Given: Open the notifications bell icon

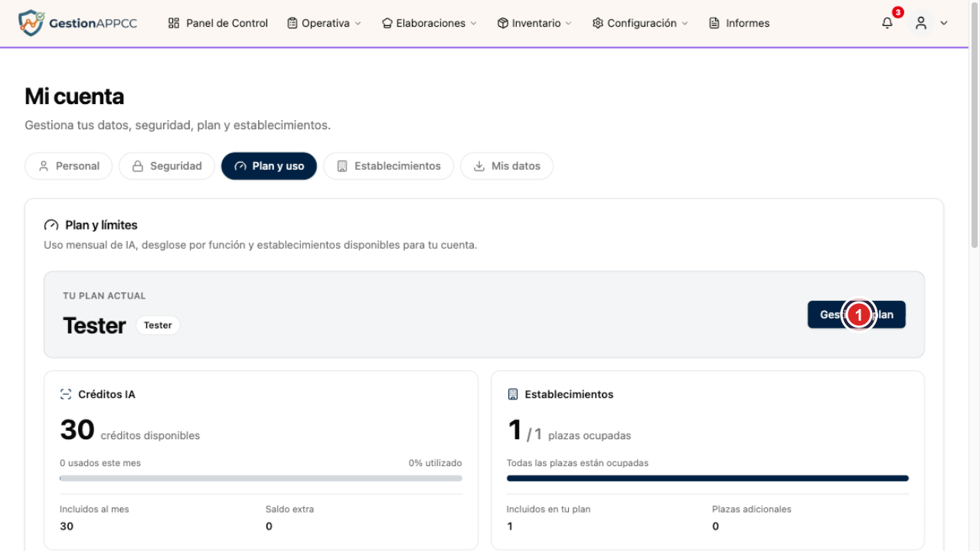Looking at the screenshot, I should pos(887,23).
